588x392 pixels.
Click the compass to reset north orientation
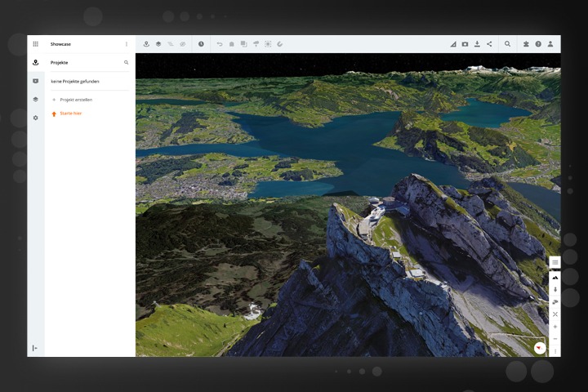click(x=540, y=348)
